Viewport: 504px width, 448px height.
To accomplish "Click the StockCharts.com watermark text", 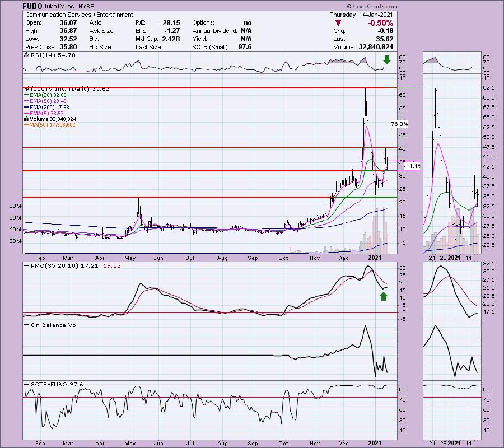I will point(372,6).
